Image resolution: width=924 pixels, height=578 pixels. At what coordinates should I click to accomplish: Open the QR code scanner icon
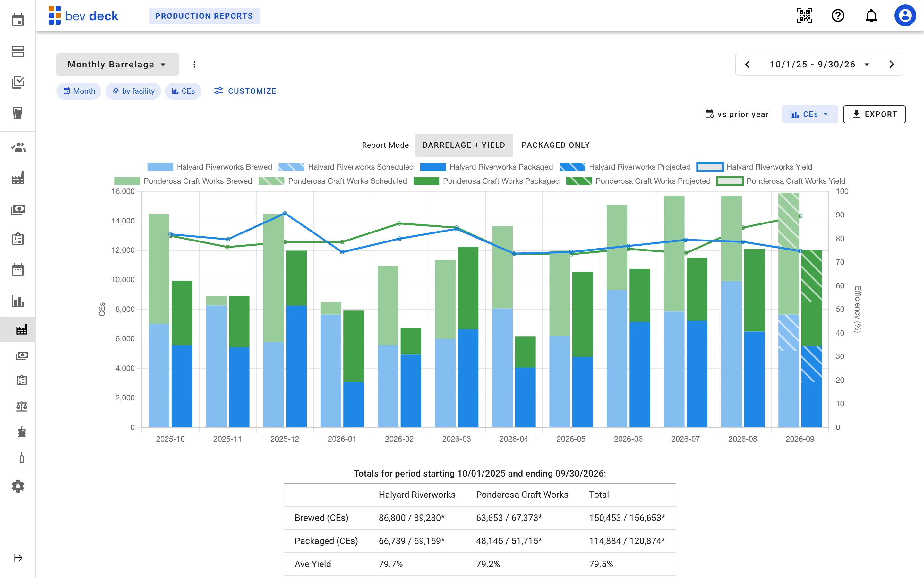click(804, 16)
